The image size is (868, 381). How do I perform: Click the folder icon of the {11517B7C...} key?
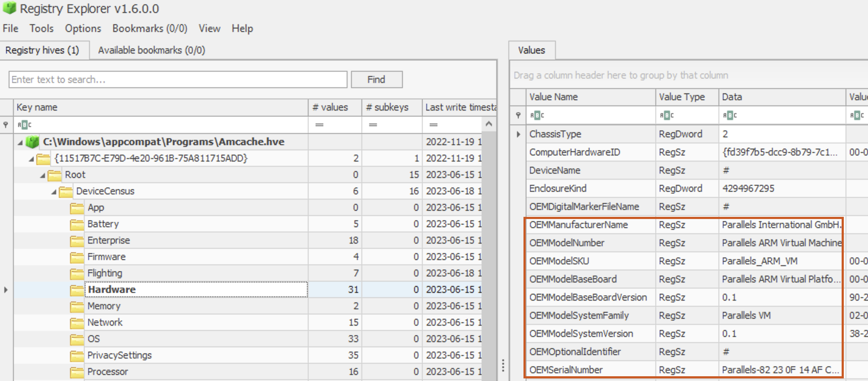[x=43, y=159]
